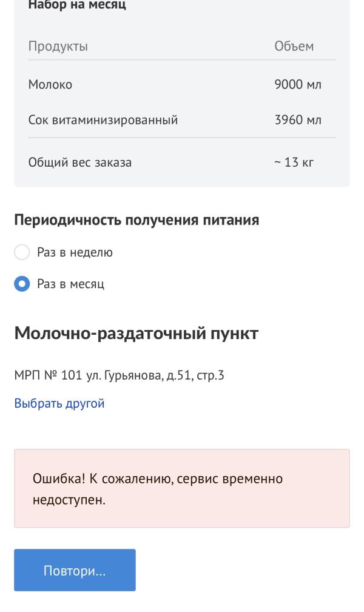Viewport: 364px width, 612px height.
Task: Click the 'Общий вес заказа' label
Action: (80, 163)
